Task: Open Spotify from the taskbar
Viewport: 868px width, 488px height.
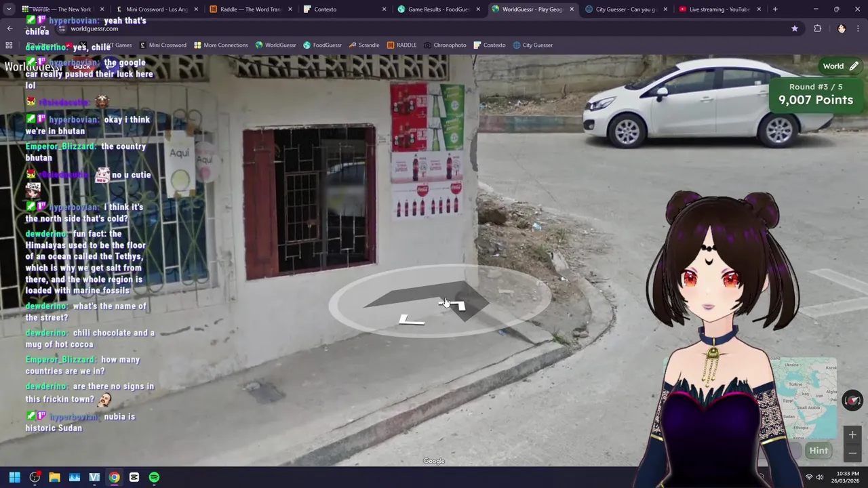Action: click(x=154, y=477)
